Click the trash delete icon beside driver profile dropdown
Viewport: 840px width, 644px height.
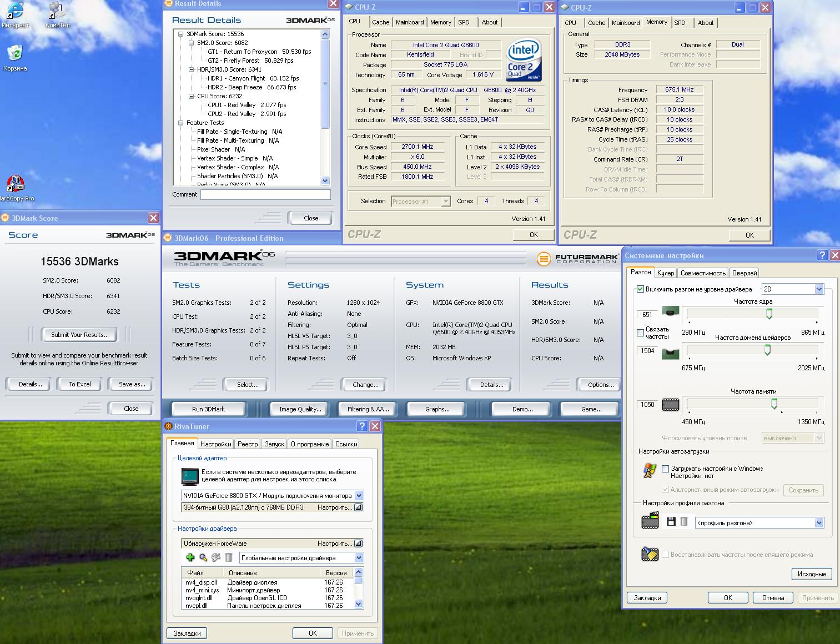(229, 557)
